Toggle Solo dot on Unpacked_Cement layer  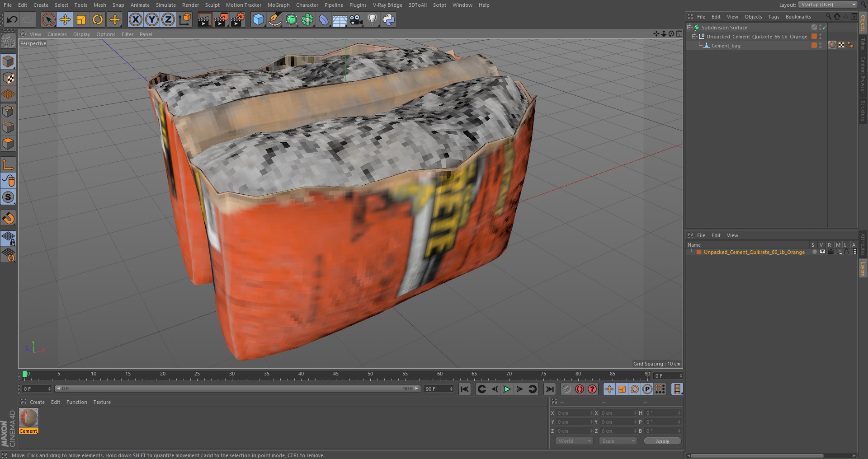814,252
